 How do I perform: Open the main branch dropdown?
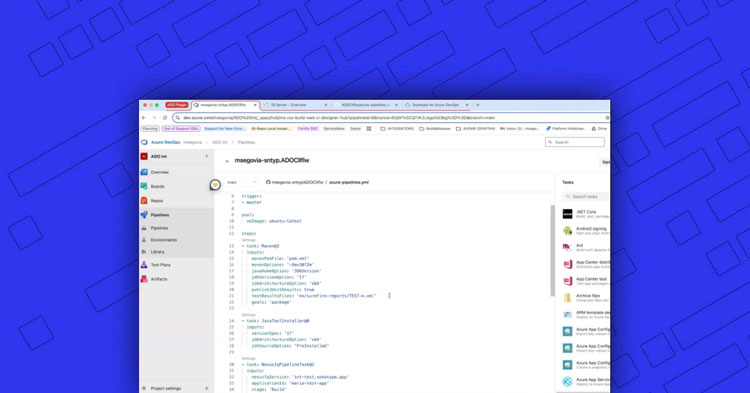click(x=242, y=182)
